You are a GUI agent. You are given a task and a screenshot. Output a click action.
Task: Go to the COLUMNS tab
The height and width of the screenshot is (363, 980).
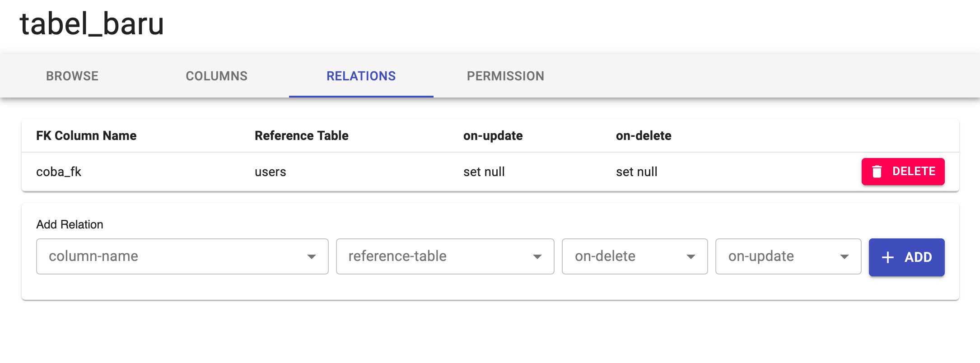click(217, 76)
